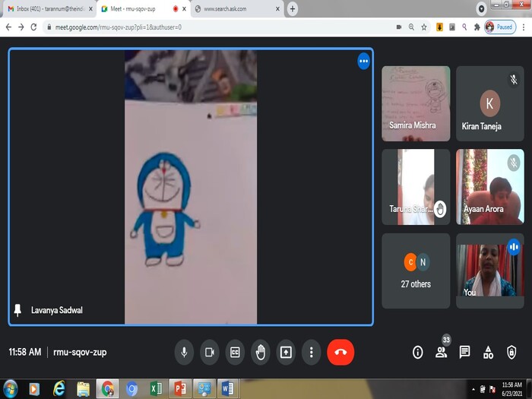Open Chrome three-dot menu
This screenshot has width=532, height=399.
(524, 27)
